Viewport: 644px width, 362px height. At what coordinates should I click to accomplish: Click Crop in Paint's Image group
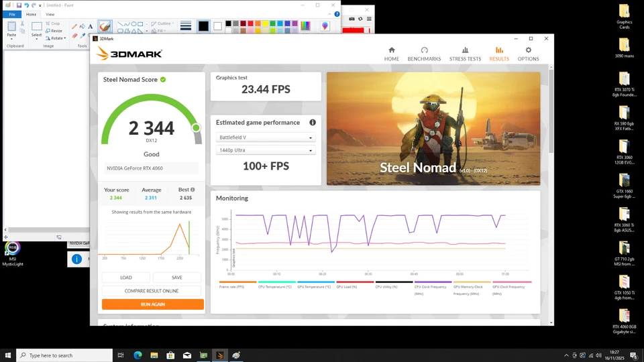click(52, 23)
